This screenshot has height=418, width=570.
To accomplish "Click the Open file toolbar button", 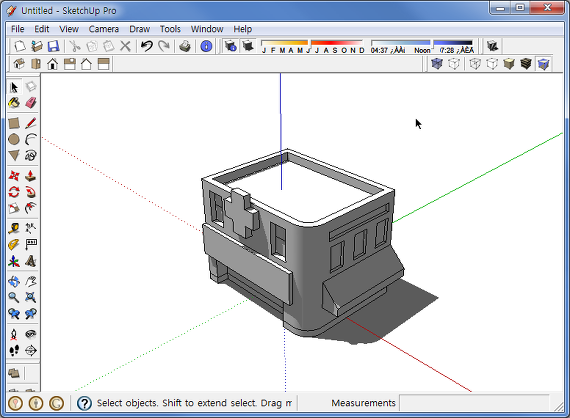I will 37,46.
